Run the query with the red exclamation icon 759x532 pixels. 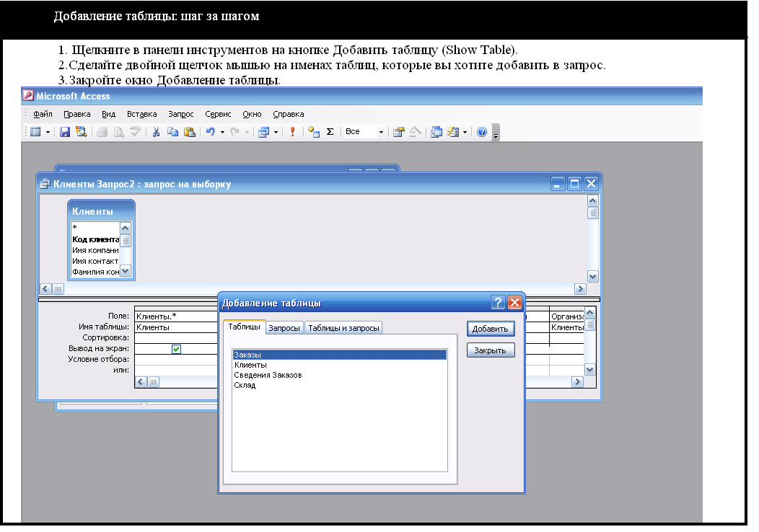coord(292,131)
